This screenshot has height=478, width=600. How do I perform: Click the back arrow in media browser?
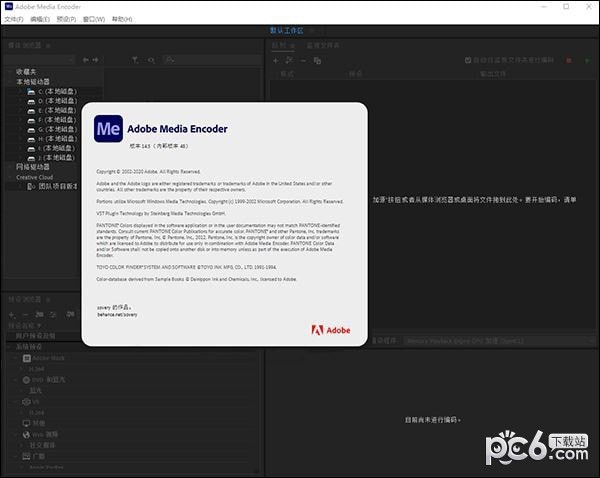[86, 60]
